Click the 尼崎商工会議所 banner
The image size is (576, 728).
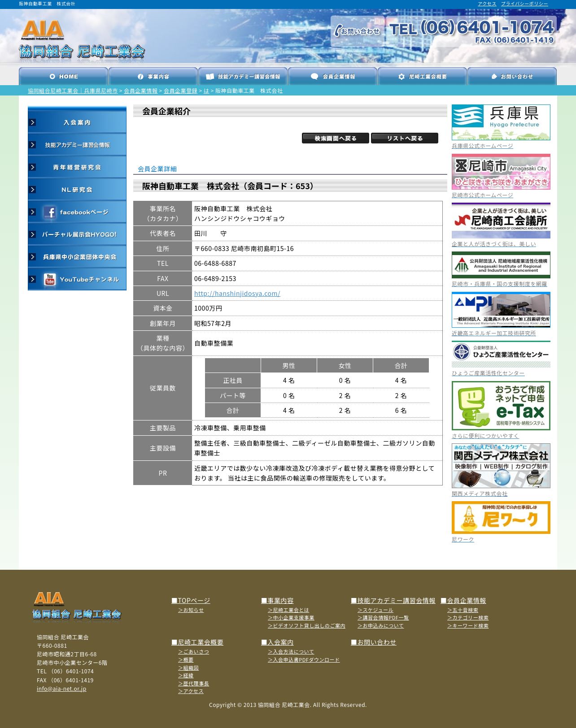pos(501,221)
